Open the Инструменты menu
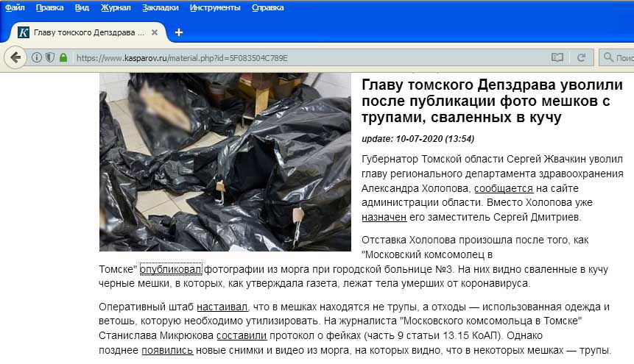Image resolution: width=634 pixels, height=364 pixels. pos(215,7)
